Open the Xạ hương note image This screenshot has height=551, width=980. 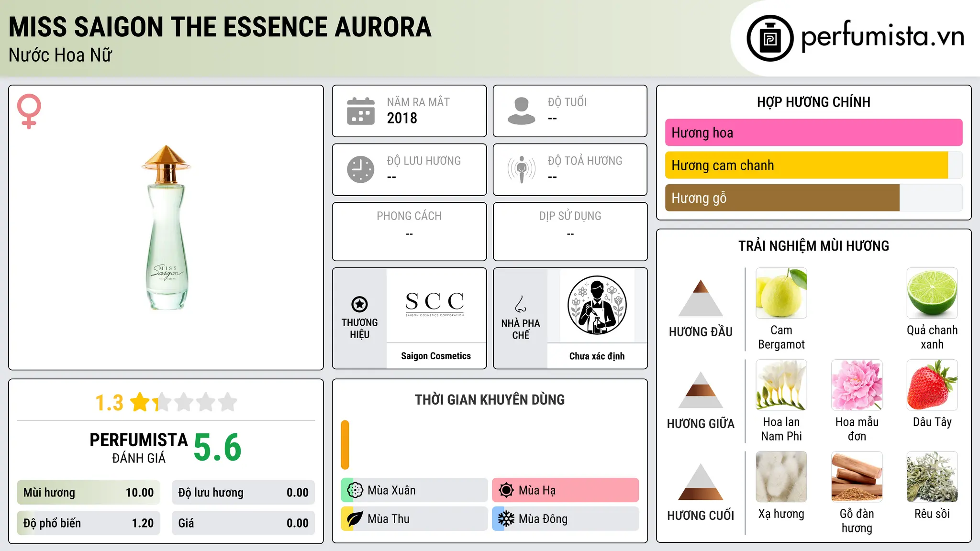[781, 477]
